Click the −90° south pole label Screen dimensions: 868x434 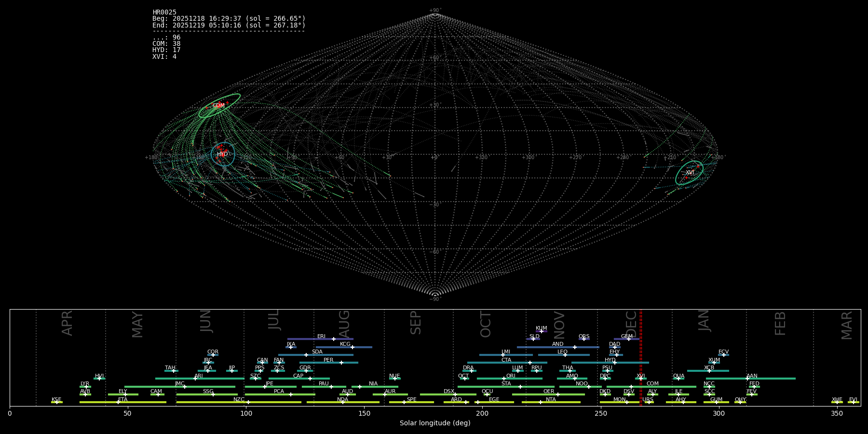point(435,299)
